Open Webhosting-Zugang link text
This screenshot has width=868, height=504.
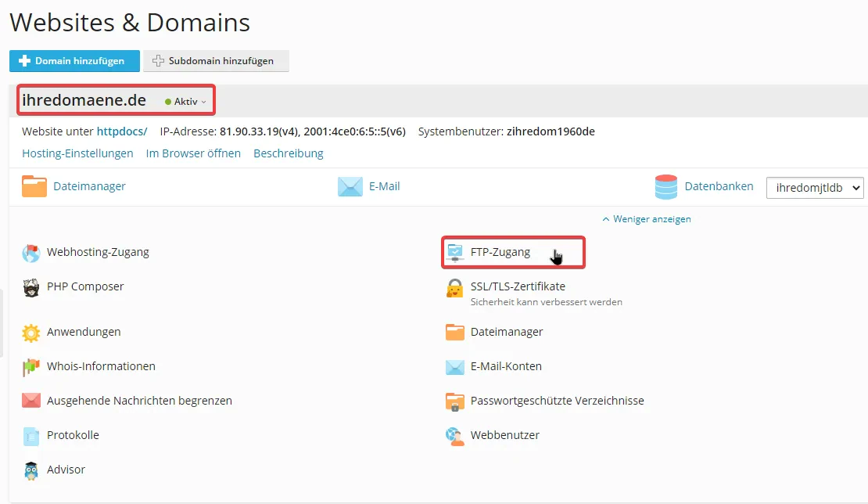click(98, 252)
